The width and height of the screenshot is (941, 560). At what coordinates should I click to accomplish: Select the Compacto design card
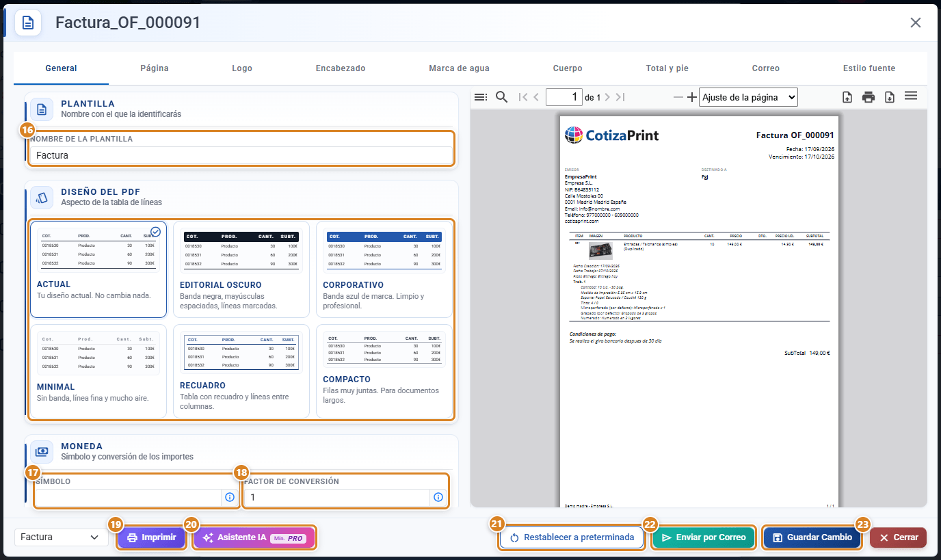(x=384, y=371)
